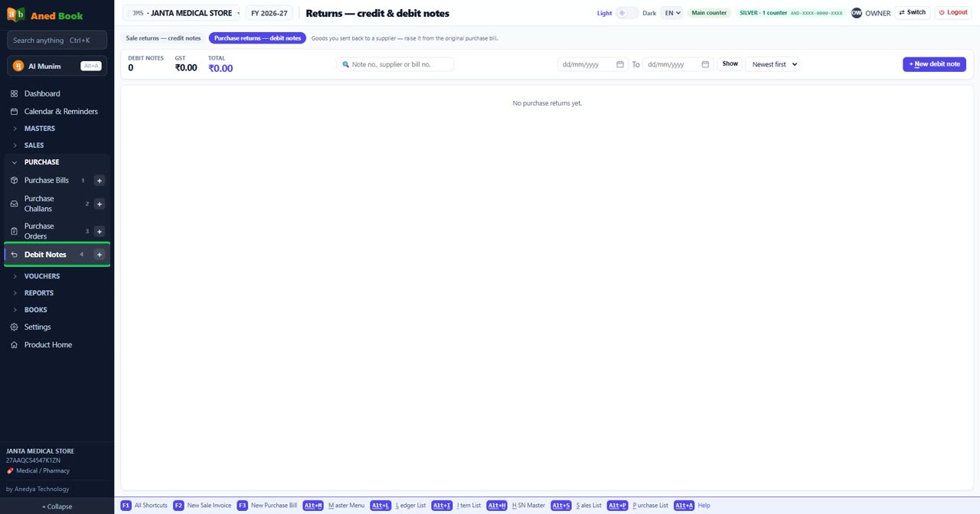Click Alt+A Help in the footer

(692, 506)
